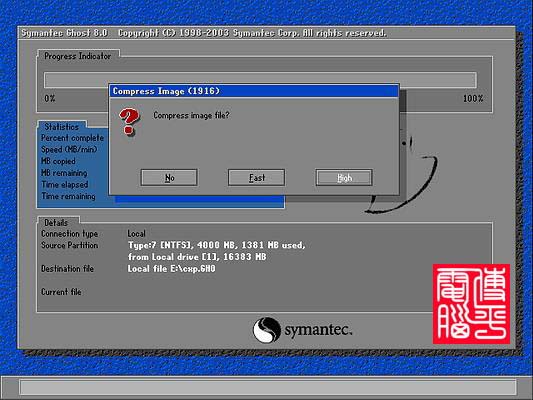
Task: Click the progress indicator bar
Action: click(260, 80)
